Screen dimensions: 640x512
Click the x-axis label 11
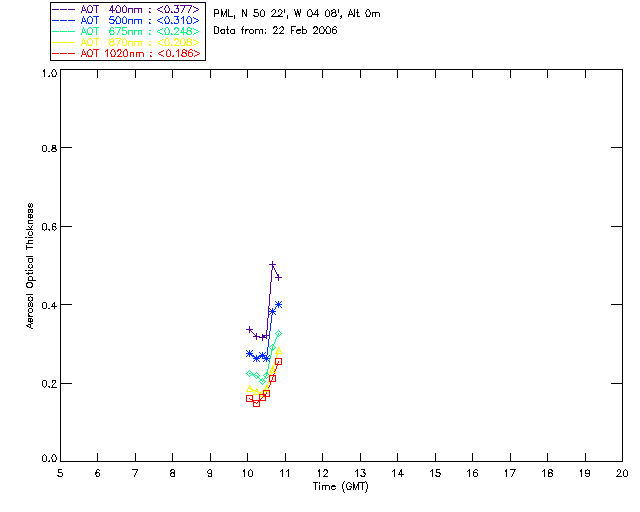(x=285, y=474)
